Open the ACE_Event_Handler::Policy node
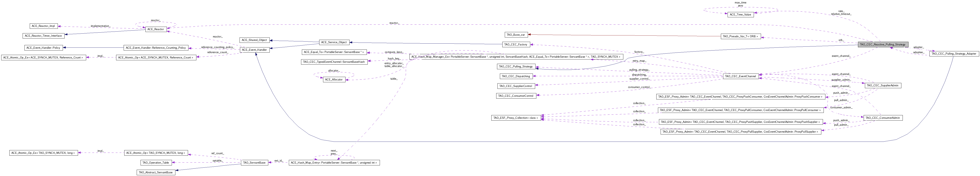This screenshot has width=980, height=176. 43,48
